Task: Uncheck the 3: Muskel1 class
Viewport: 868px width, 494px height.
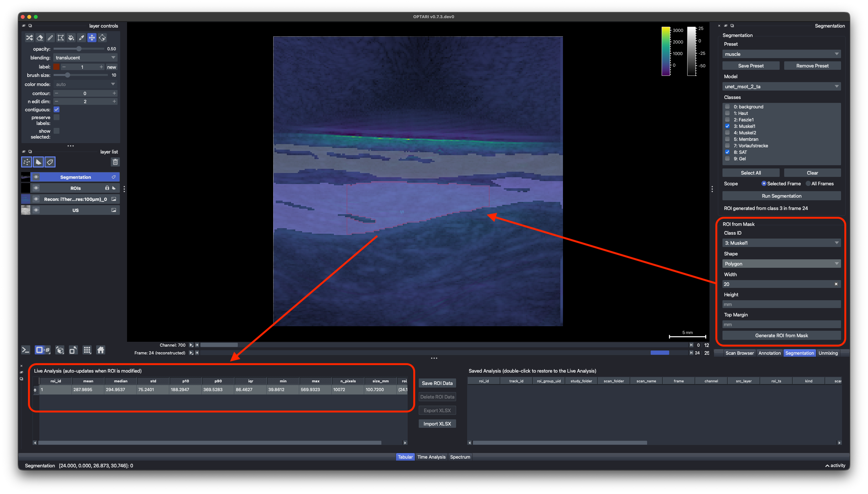Action: click(x=727, y=126)
